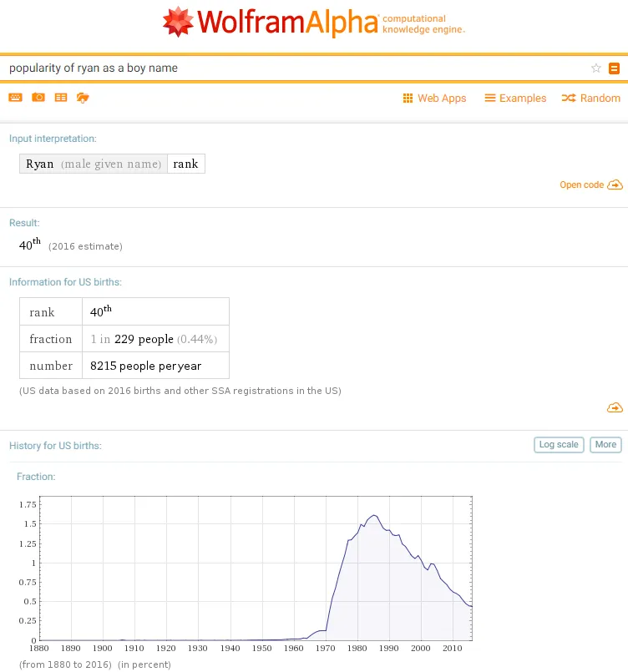The width and height of the screenshot is (628, 672).
Task: Click the 'from 1880 to 2016' caption
Action: (66, 664)
